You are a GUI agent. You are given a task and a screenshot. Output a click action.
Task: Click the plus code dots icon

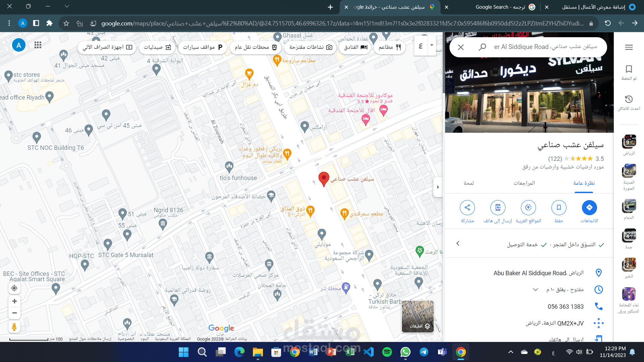(x=599, y=323)
